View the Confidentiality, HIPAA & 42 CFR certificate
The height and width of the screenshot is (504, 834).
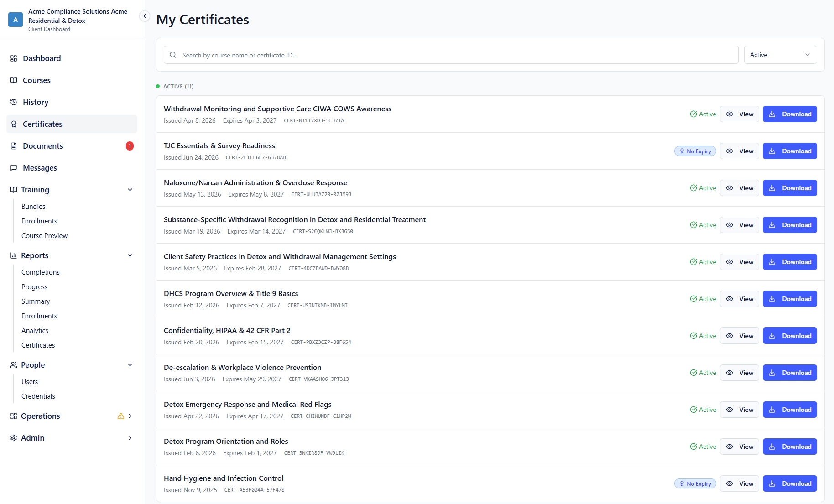click(740, 336)
